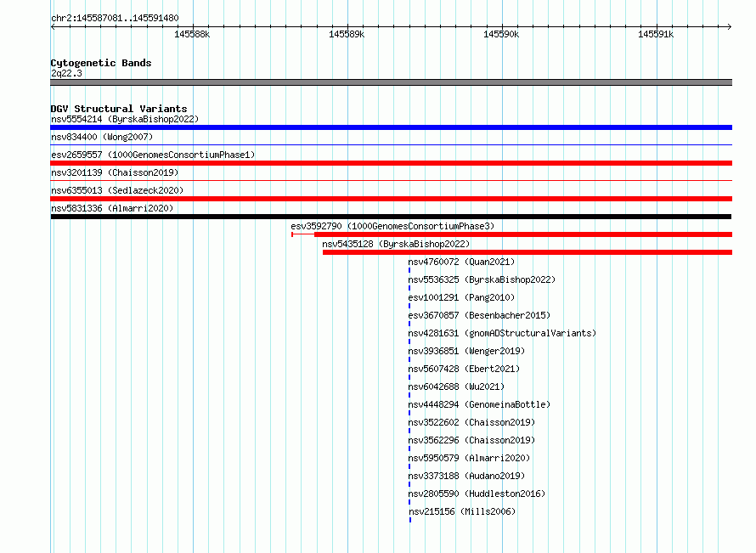Screen dimensions: 756x553
Task: Select the nsv834400 (Wong2007) label
Action: tap(102, 137)
